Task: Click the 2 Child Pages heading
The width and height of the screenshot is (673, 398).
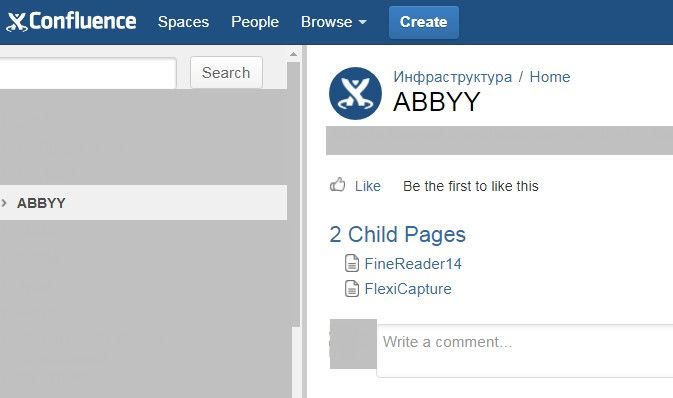Action: (x=397, y=234)
